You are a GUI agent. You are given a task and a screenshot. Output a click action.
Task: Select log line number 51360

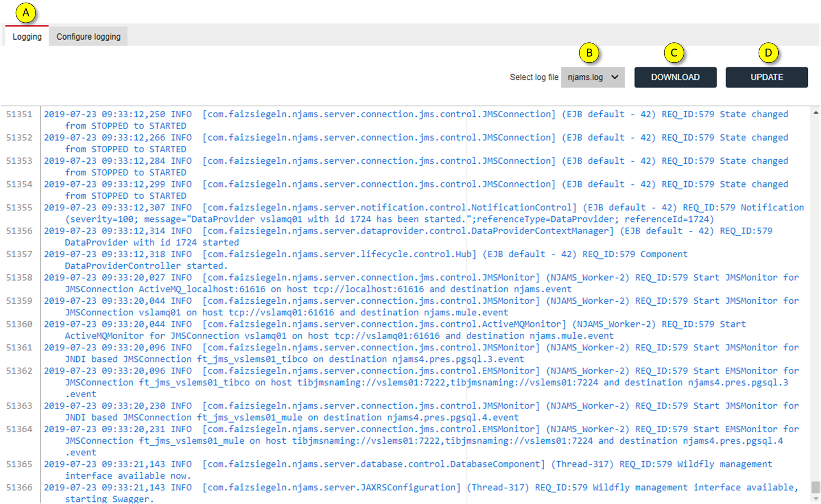(x=20, y=324)
